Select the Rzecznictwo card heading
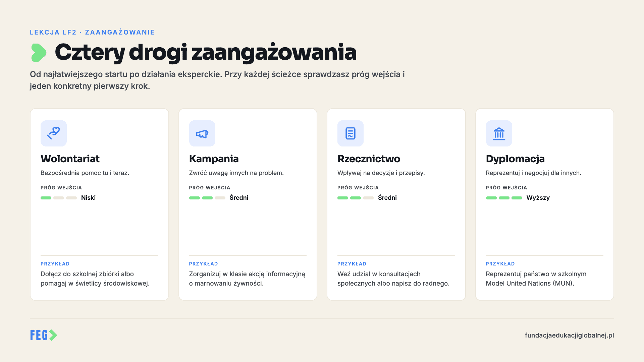Screen dimensions: 644x362 pos(369,159)
